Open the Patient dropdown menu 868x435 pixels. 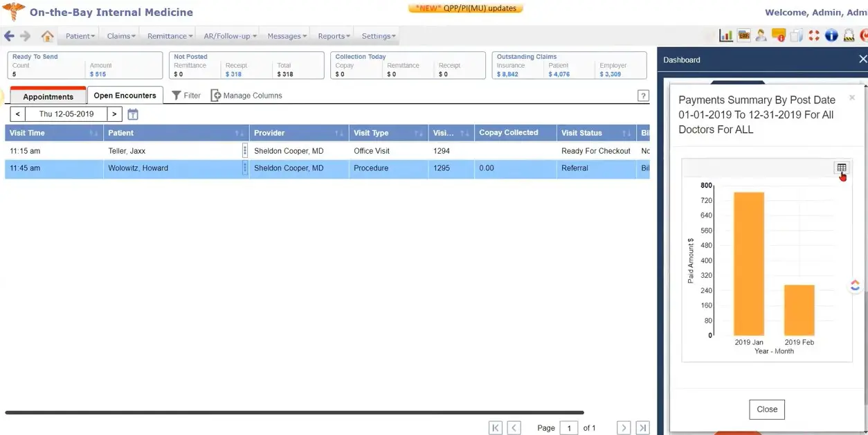78,35
